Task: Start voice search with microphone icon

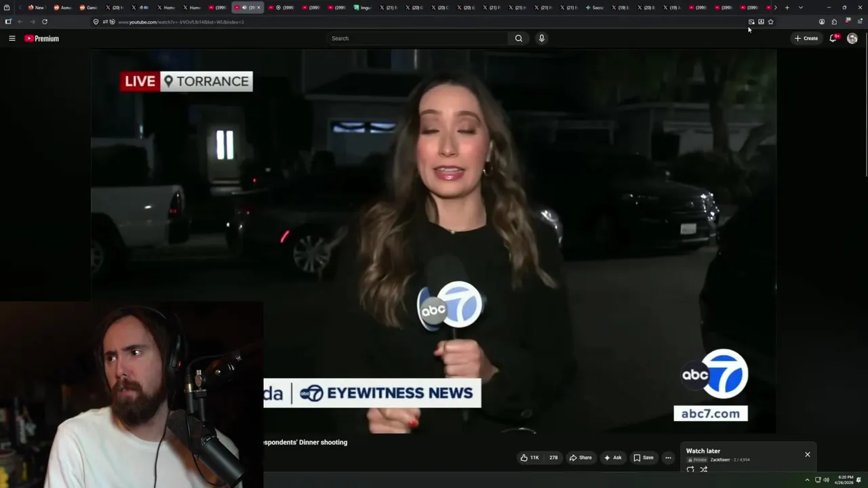Action: (541, 39)
